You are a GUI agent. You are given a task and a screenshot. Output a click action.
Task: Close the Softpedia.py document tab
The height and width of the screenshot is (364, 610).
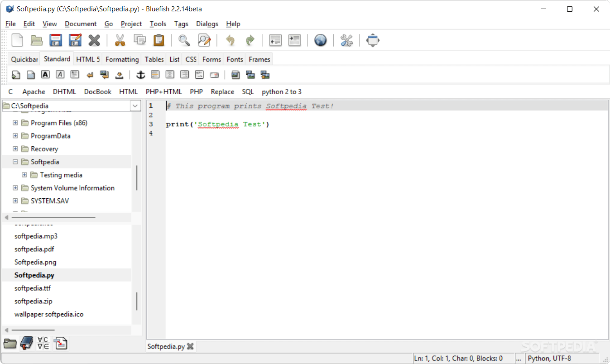190,346
